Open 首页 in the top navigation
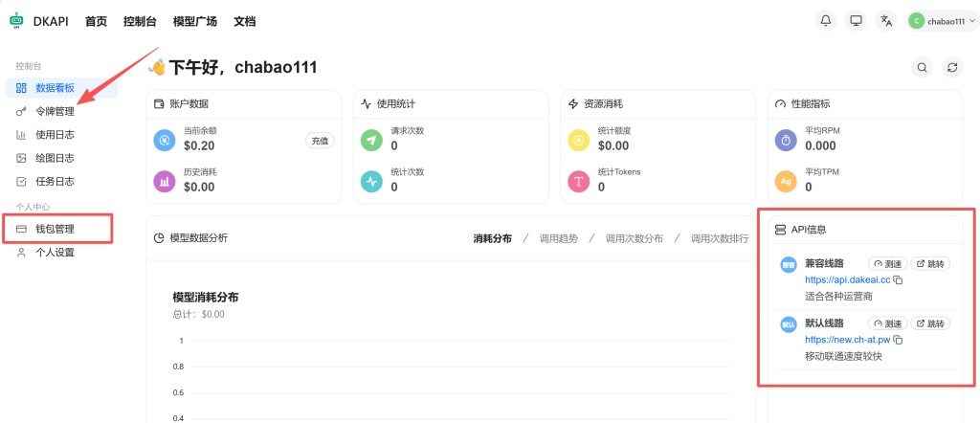Image resolution: width=980 pixels, height=423 pixels. [97, 21]
